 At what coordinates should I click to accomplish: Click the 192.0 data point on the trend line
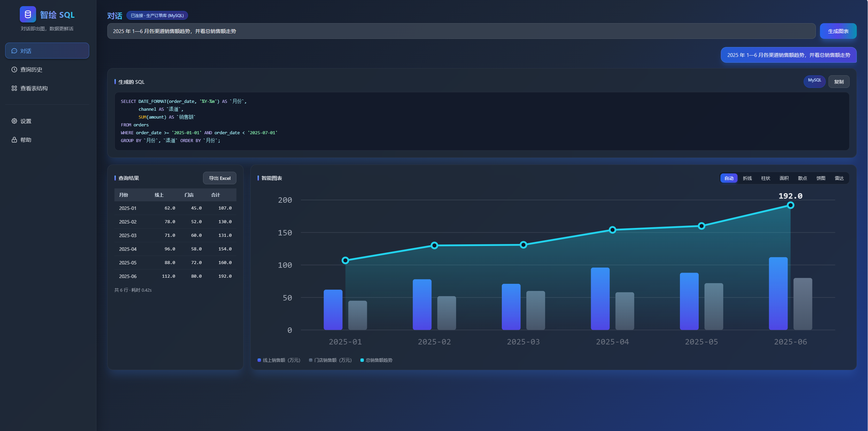(x=791, y=205)
